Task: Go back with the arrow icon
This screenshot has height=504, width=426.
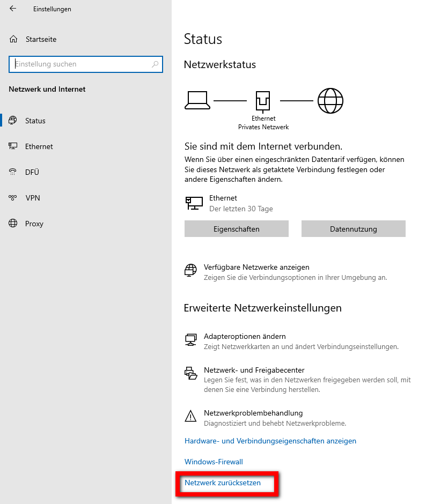Action: click(x=13, y=9)
